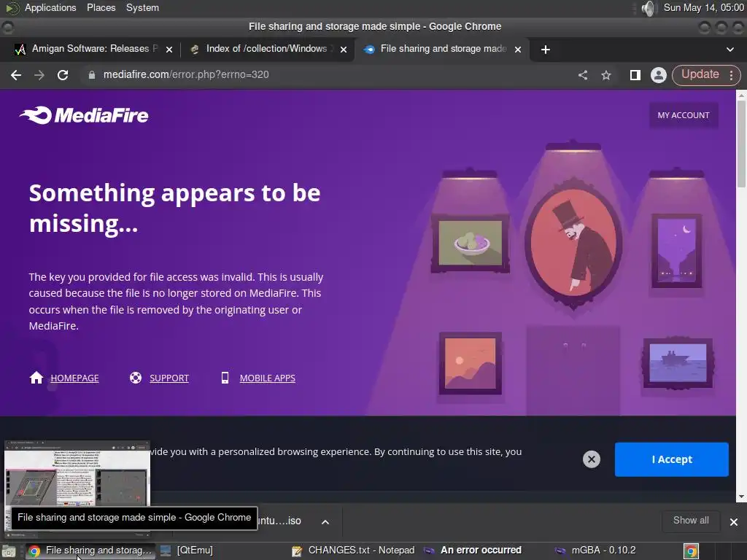
Task: Click the Chrome taskbar entry
Action: coord(90,551)
